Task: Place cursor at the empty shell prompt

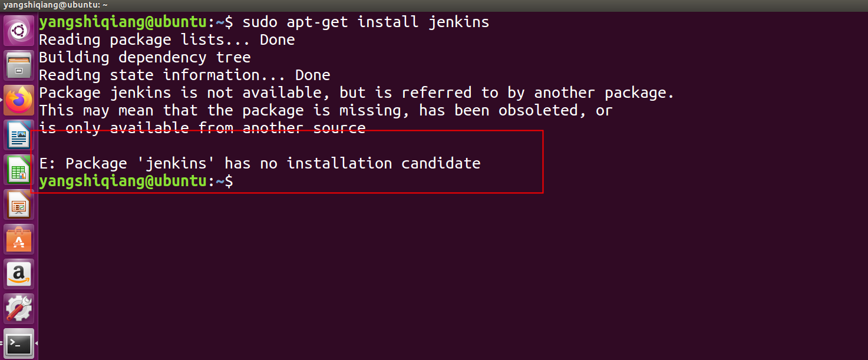Action: pyautogui.click(x=247, y=181)
